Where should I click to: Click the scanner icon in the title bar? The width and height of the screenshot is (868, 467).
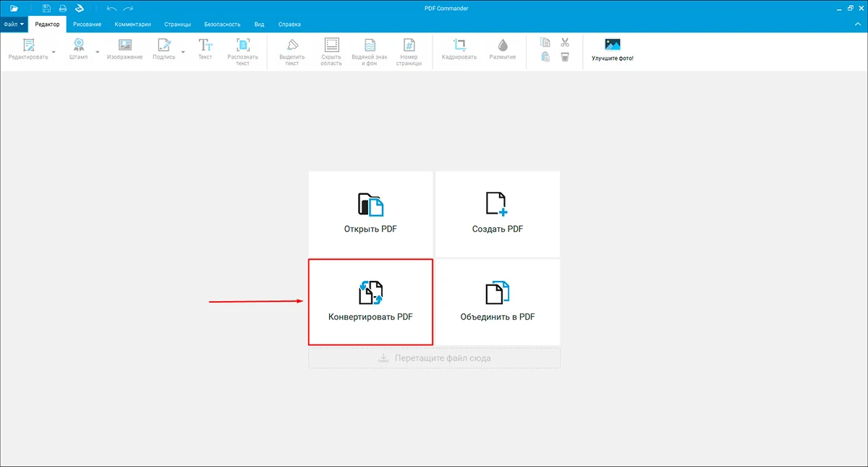point(80,8)
